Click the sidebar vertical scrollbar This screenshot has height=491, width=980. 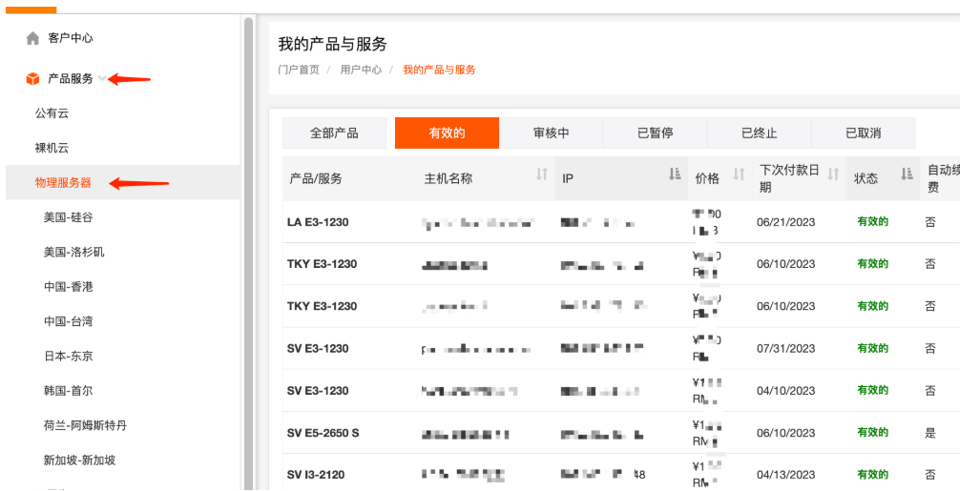pos(249,253)
